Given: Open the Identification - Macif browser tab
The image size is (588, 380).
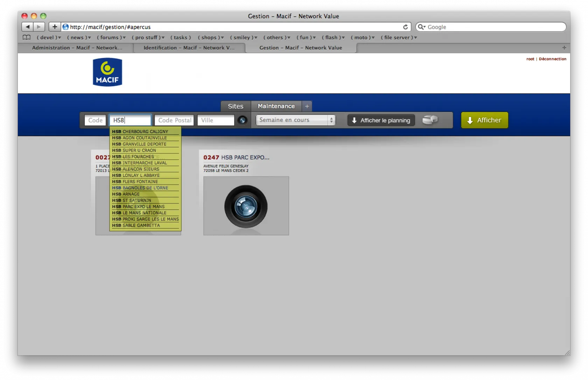Looking at the screenshot, I should 189,48.
